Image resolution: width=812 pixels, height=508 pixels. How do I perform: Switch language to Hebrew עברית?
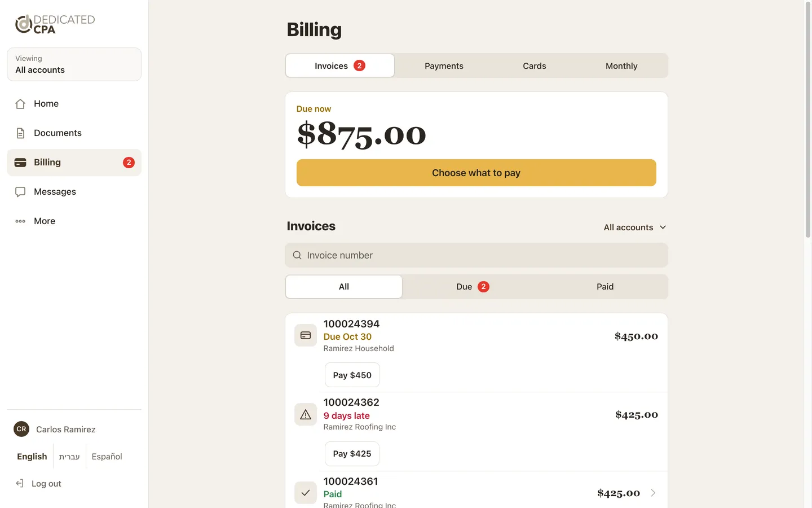coord(69,456)
